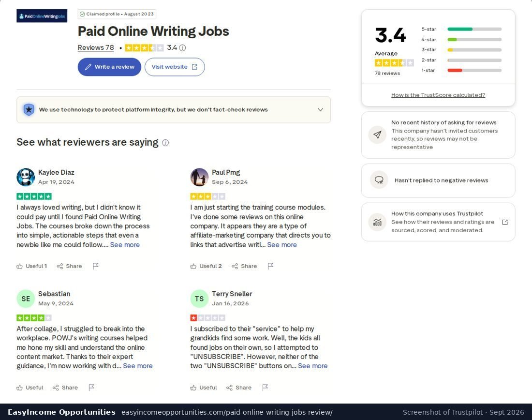Click No recent history of asking for reviews
Viewport: 532px width, 420px height.
[444, 122]
